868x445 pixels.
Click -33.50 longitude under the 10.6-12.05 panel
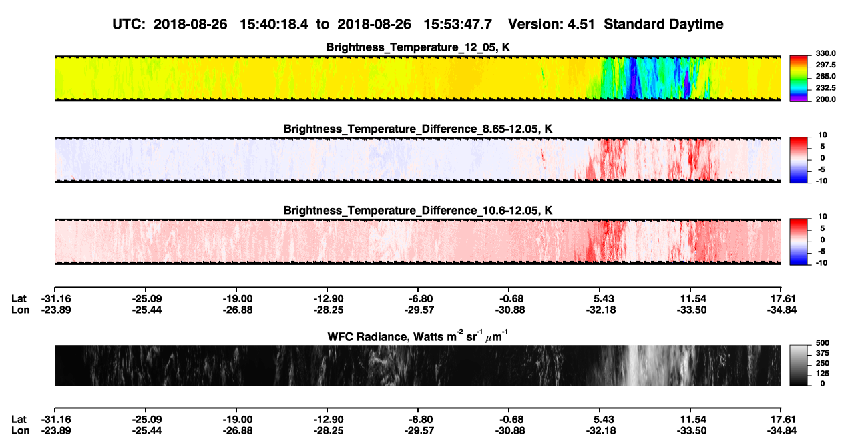point(691,310)
